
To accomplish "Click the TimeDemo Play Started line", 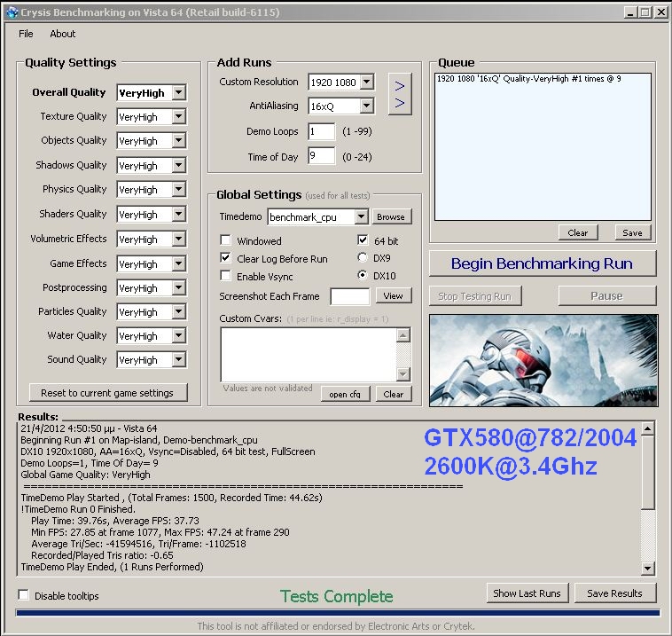I will click(x=171, y=498).
